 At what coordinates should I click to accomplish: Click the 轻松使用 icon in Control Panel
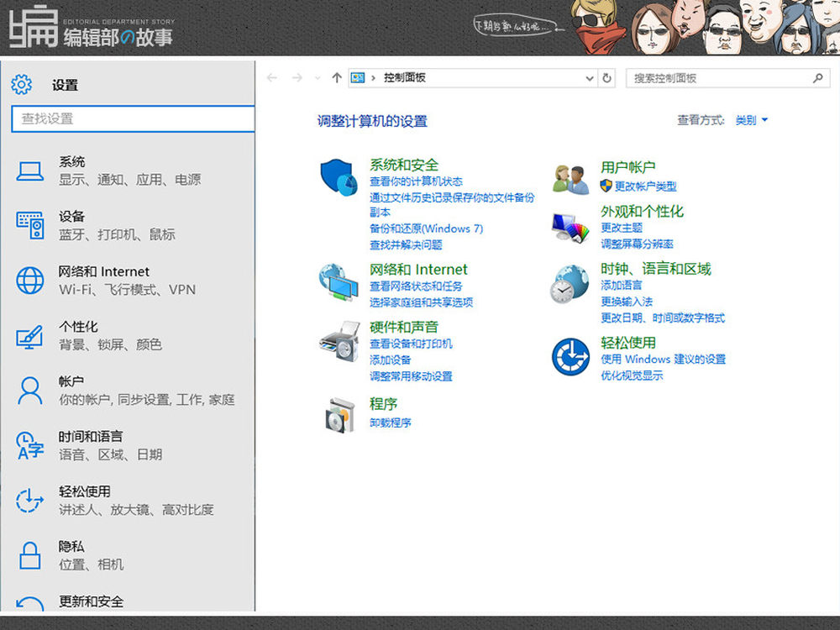point(570,357)
